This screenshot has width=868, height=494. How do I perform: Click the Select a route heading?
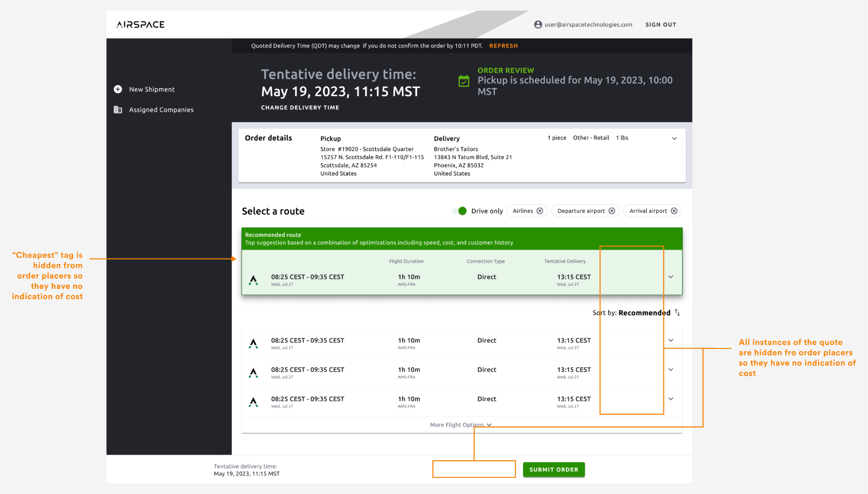[x=273, y=211]
